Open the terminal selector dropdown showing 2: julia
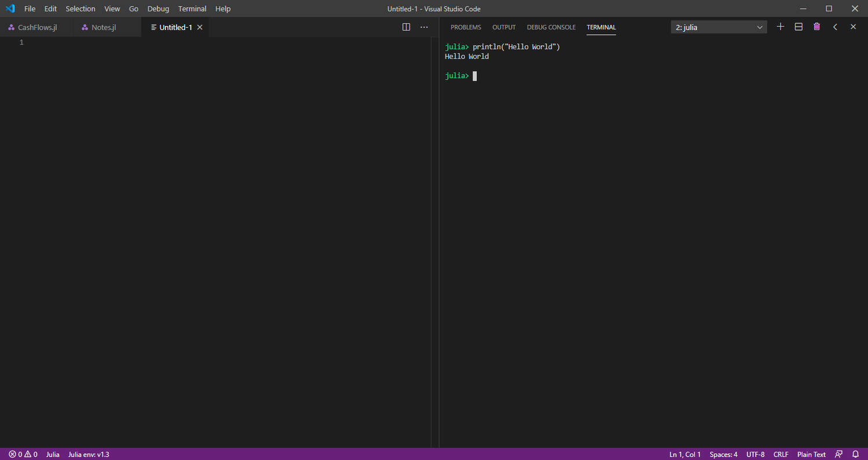Viewport: 868px width, 460px height. [719, 27]
